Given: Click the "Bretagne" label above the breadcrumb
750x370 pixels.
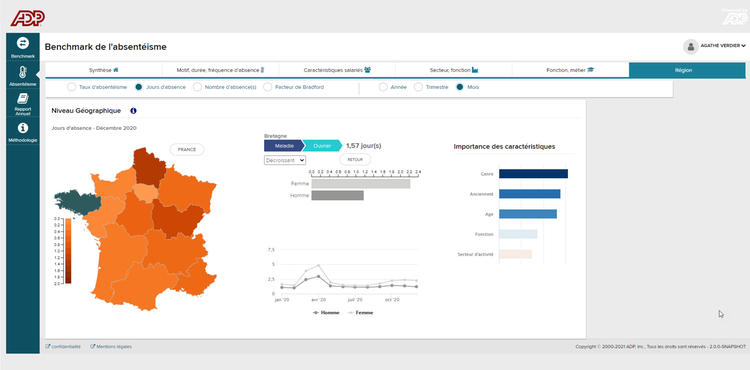Looking at the screenshot, I should (x=276, y=136).
